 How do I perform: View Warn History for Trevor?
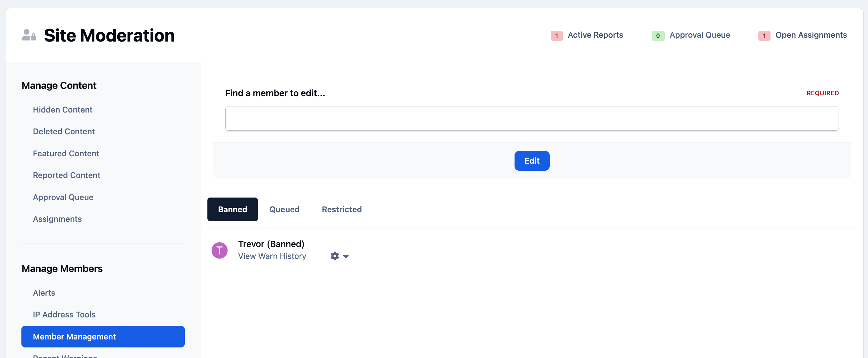[x=272, y=256]
